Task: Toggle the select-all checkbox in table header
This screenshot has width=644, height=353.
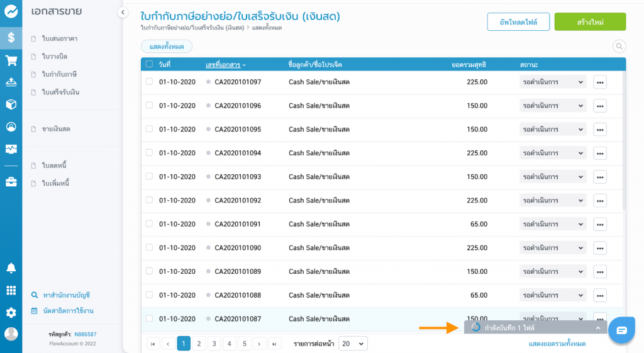Action: click(x=149, y=64)
